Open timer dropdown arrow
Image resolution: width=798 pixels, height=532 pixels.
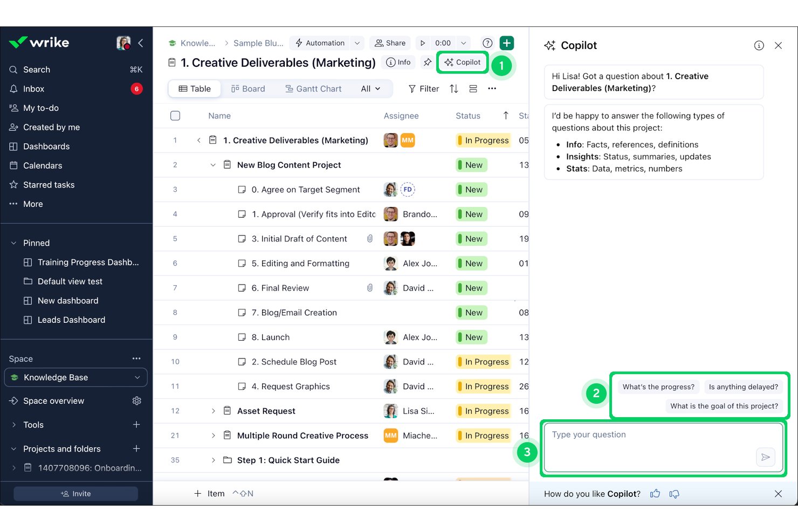click(x=463, y=43)
